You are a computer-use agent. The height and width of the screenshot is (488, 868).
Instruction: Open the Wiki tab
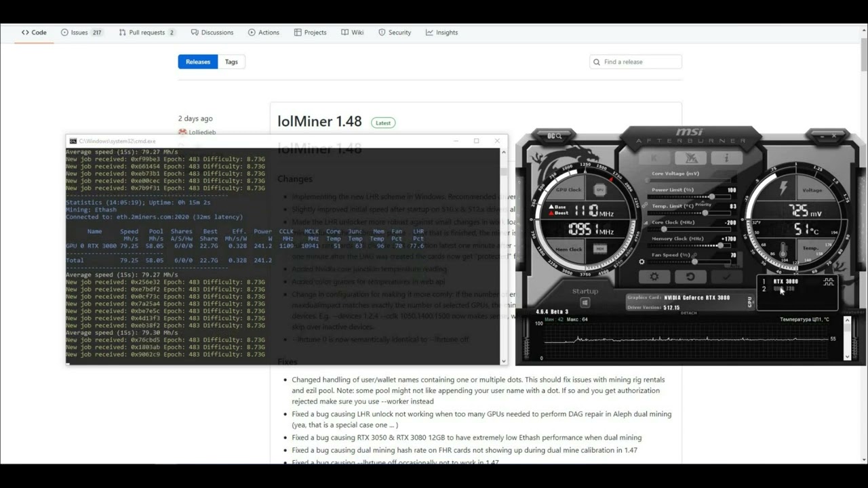[353, 33]
